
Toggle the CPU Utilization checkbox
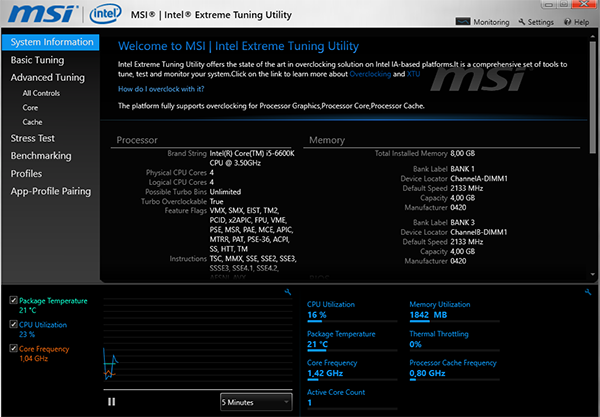[13, 324]
